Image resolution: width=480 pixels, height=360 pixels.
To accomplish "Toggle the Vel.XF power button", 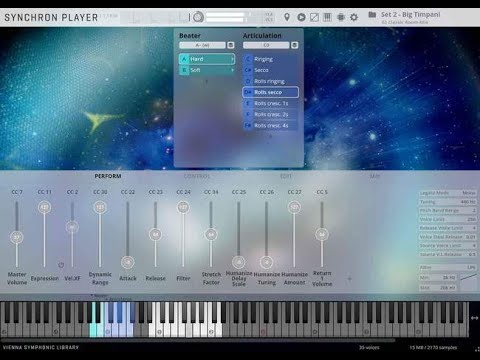I will [61, 265].
